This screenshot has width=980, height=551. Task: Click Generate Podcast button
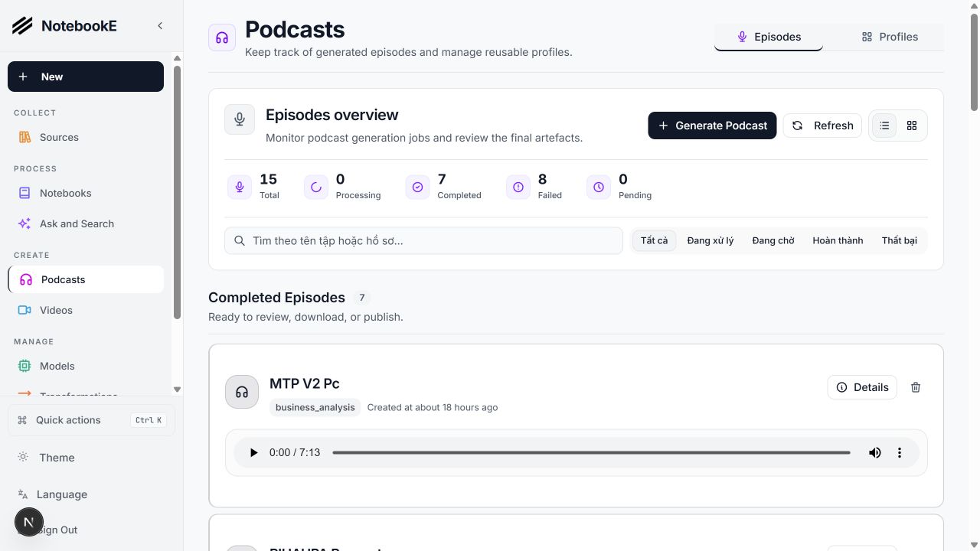[712, 126]
